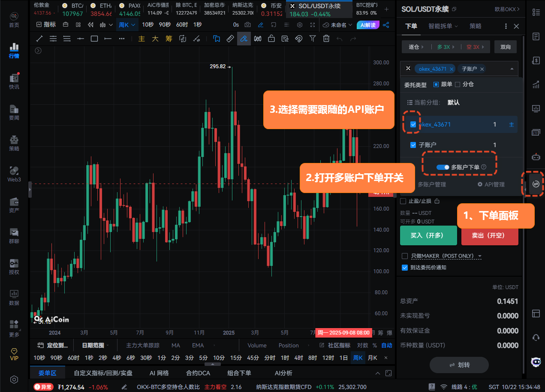Remove the okex_43671 account tag

(451, 69)
